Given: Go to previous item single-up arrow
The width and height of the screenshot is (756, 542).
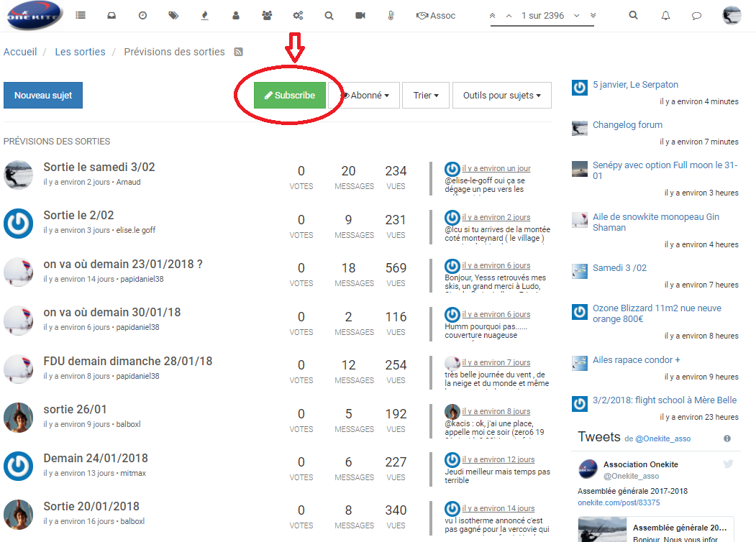Looking at the screenshot, I should coord(509,15).
